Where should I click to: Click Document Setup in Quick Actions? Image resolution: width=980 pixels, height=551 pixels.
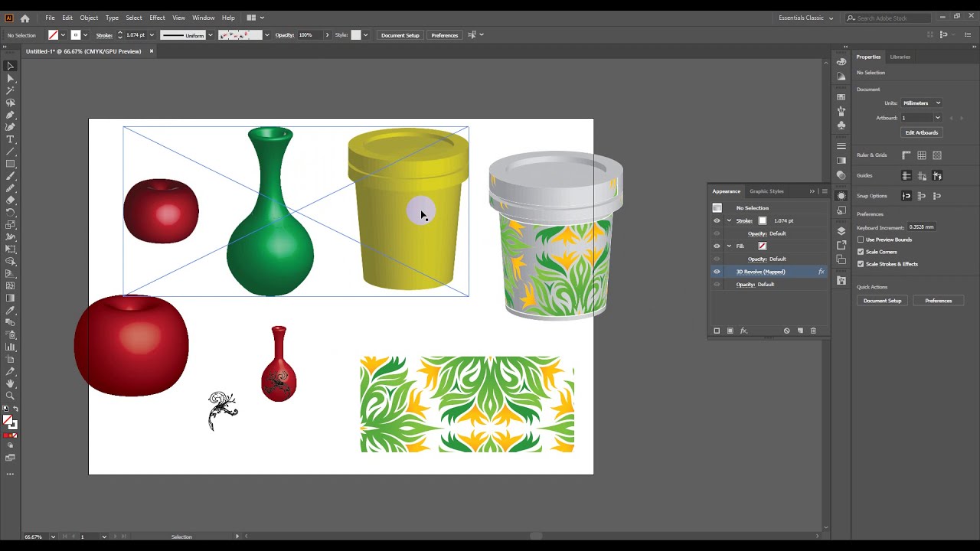(882, 301)
